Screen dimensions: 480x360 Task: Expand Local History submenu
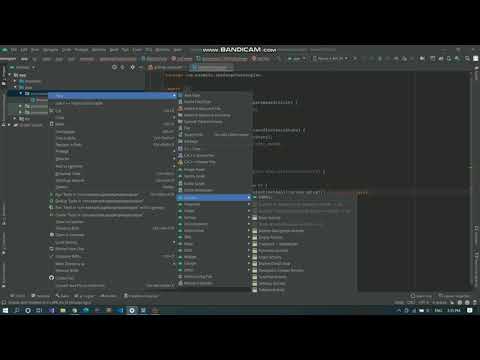pos(112,242)
